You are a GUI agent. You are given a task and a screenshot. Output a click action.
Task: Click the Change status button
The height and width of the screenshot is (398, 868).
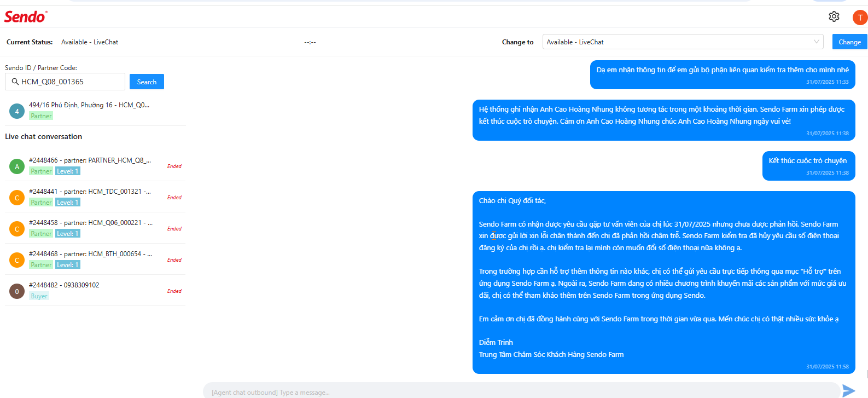click(x=849, y=42)
